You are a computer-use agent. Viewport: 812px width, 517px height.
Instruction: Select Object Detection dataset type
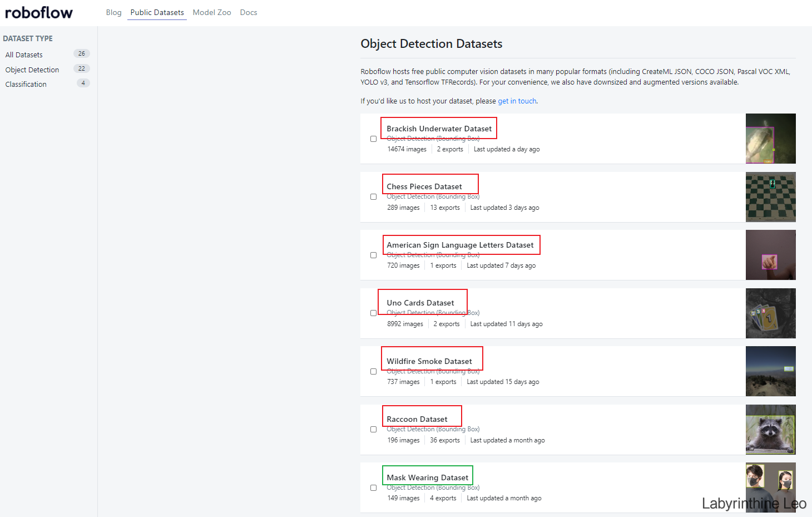coord(32,70)
